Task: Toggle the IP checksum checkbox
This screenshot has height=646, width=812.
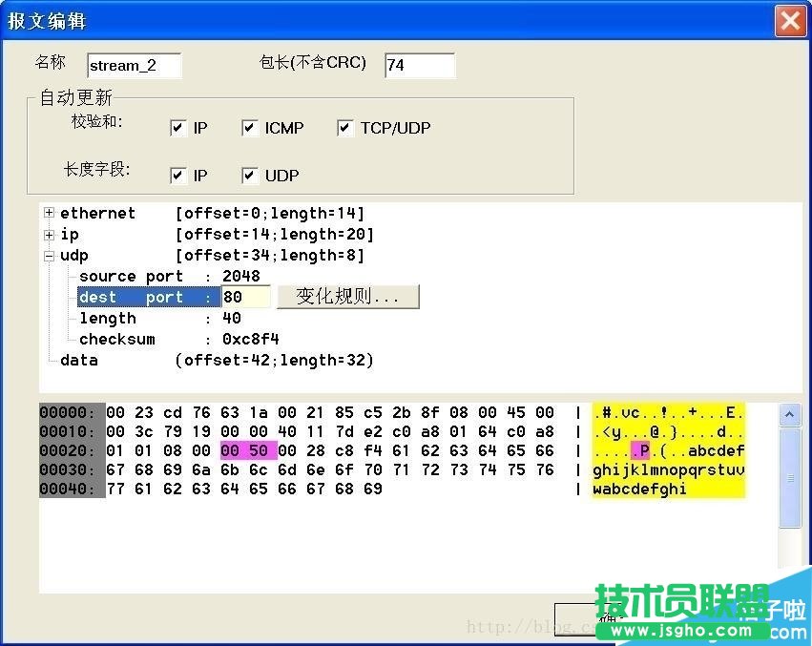Action: (x=178, y=127)
